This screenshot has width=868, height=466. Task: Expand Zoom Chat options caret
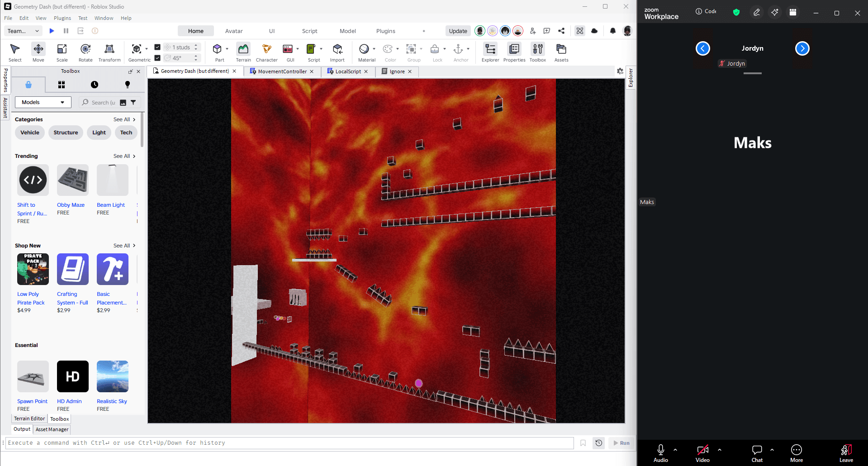tap(772, 450)
